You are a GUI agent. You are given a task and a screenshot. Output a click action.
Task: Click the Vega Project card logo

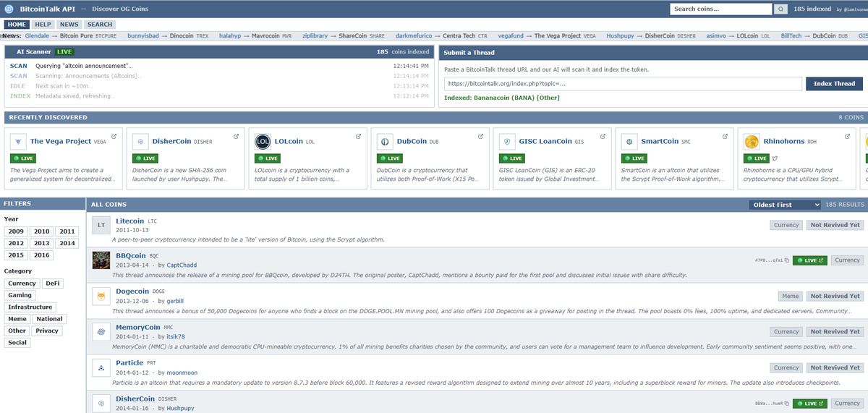click(18, 142)
